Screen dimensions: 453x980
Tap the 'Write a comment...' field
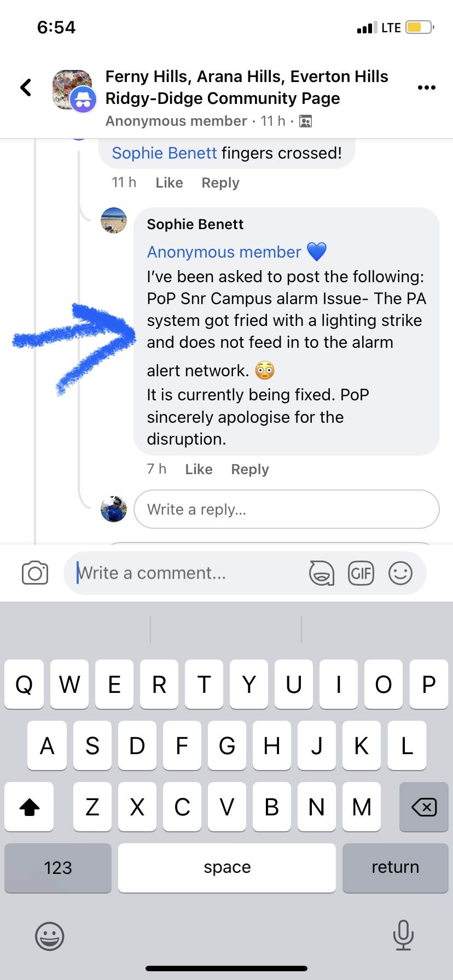pyautogui.click(x=186, y=573)
